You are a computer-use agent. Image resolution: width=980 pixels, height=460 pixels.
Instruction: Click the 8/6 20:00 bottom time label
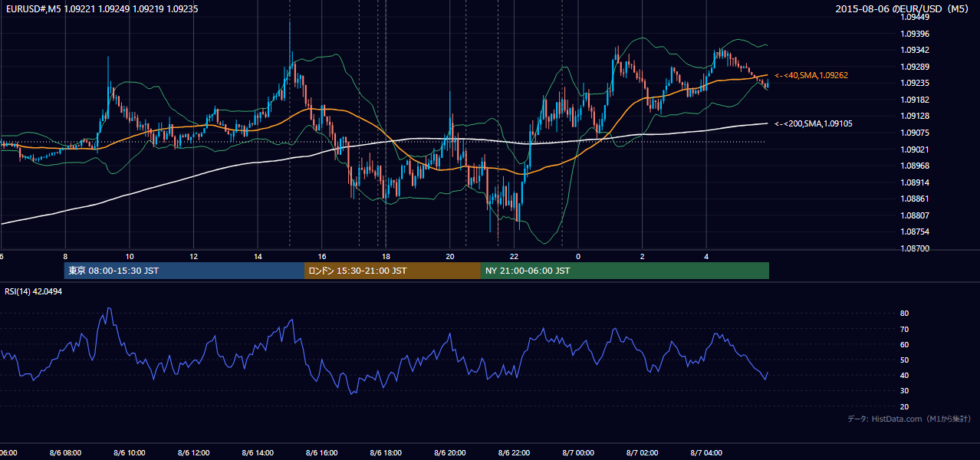coord(450,453)
